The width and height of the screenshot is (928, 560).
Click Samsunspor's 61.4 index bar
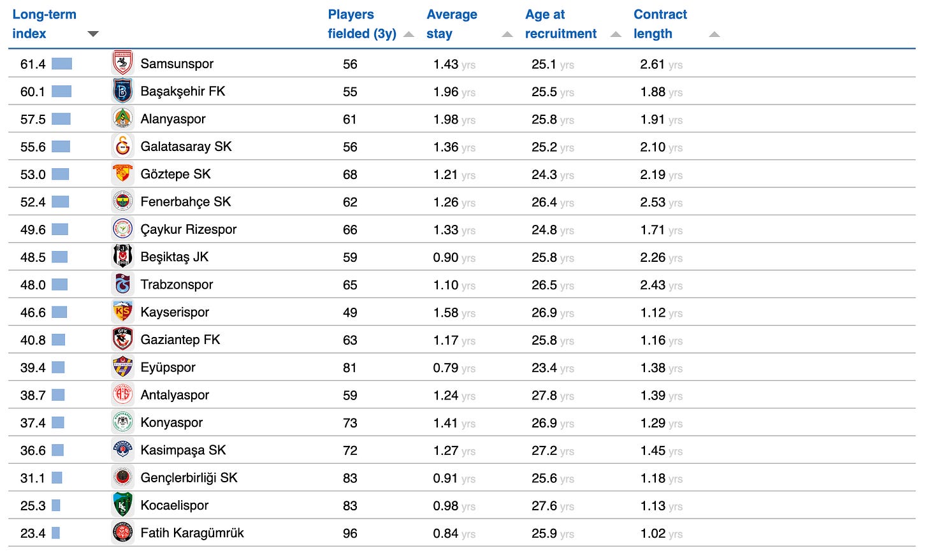(62, 64)
